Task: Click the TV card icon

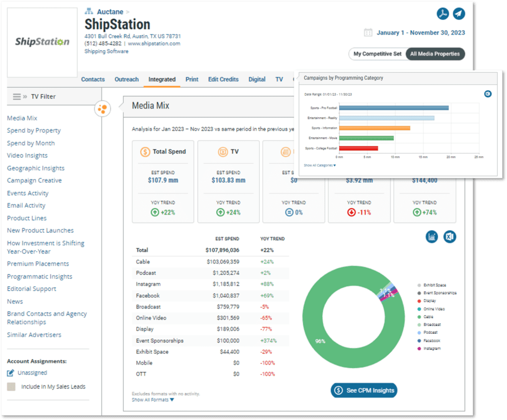Action: [x=223, y=152]
